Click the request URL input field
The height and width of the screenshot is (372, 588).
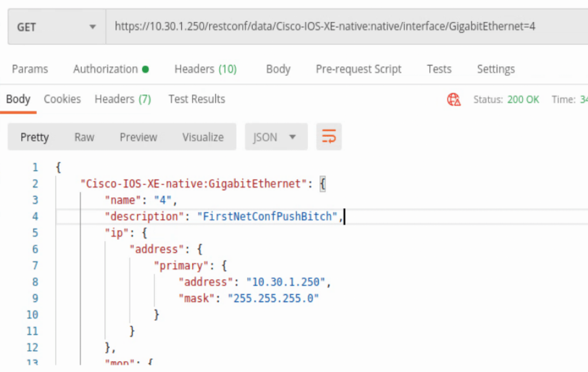[345, 26]
